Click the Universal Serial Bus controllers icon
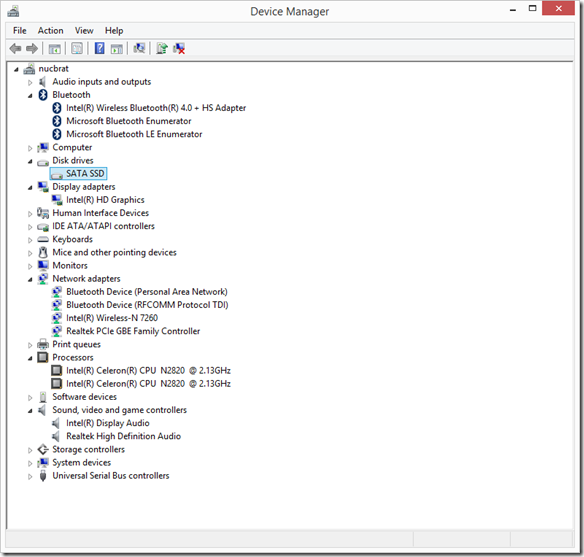Screen dimensions: 584x557 (43, 476)
